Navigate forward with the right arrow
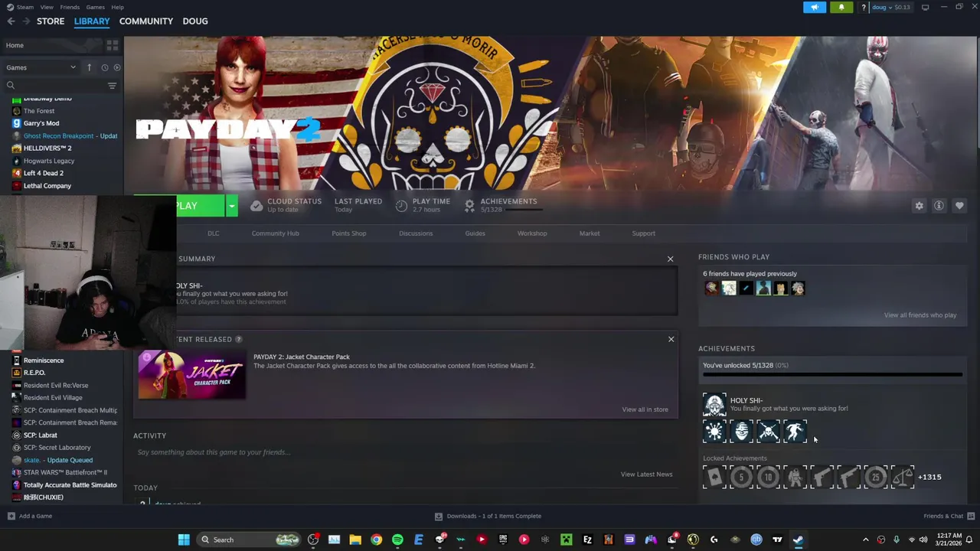This screenshot has height=551, width=980. (x=26, y=21)
